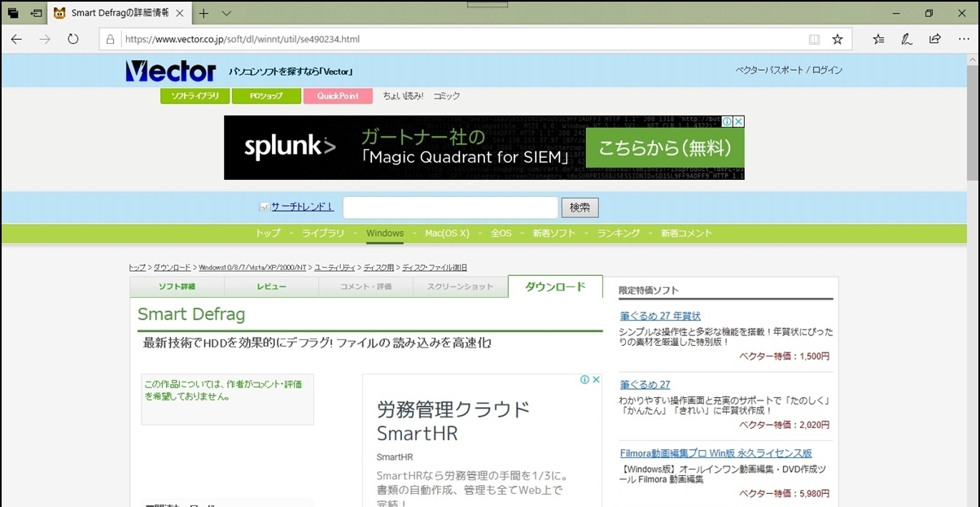
Task: Select Windows in green nav bar
Action: coord(385,234)
